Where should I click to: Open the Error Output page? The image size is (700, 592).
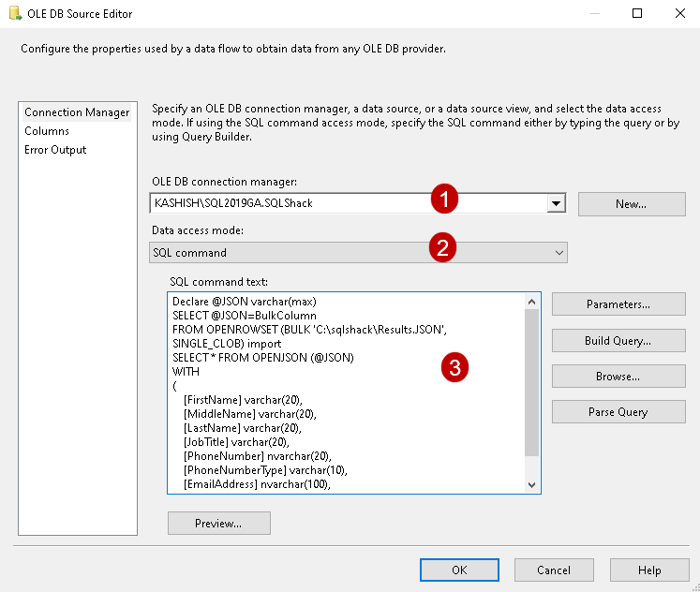point(55,150)
